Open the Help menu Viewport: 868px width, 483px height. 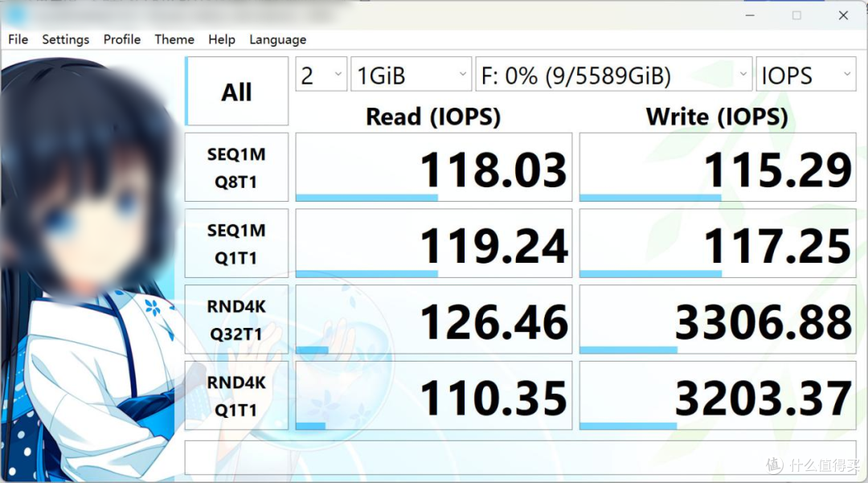pyautogui.click(x=222, y=39)
